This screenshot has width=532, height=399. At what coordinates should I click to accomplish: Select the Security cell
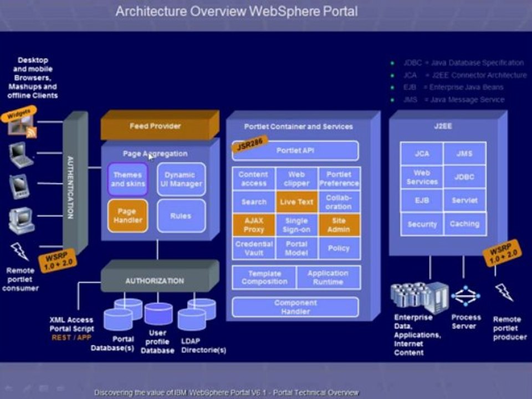point(422,224)
